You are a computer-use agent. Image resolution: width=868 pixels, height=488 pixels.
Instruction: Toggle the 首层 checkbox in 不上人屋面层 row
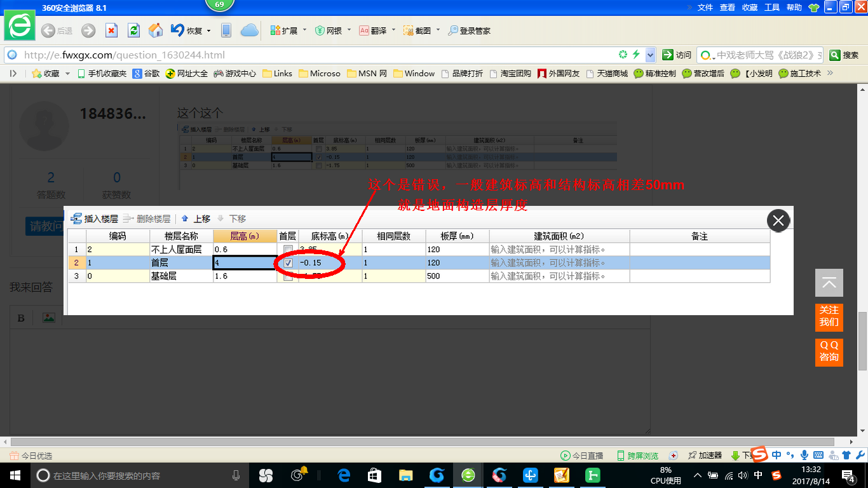tap(288, 250)
